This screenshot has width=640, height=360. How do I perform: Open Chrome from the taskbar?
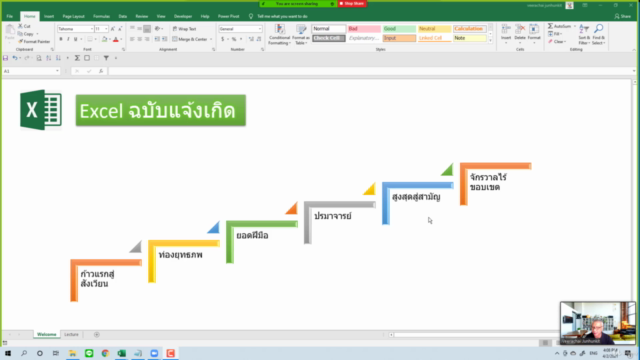click(x=105, y=353)
